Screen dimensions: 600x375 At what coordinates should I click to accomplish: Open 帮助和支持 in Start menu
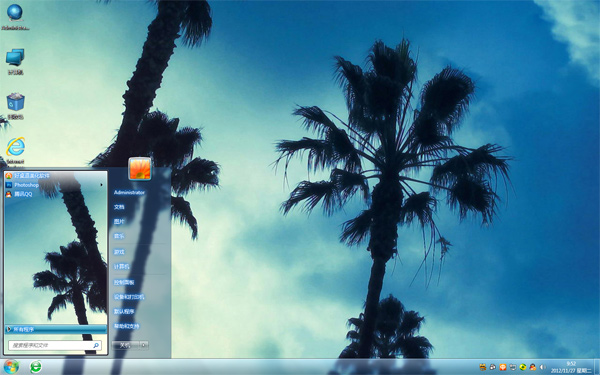pos(126,326)
